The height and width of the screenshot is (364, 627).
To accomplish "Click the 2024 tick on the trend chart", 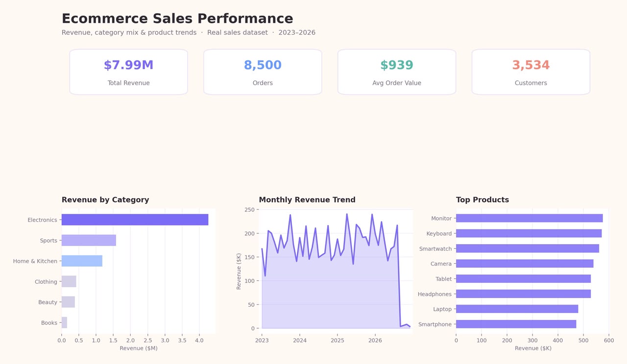I will pos(300,340).
